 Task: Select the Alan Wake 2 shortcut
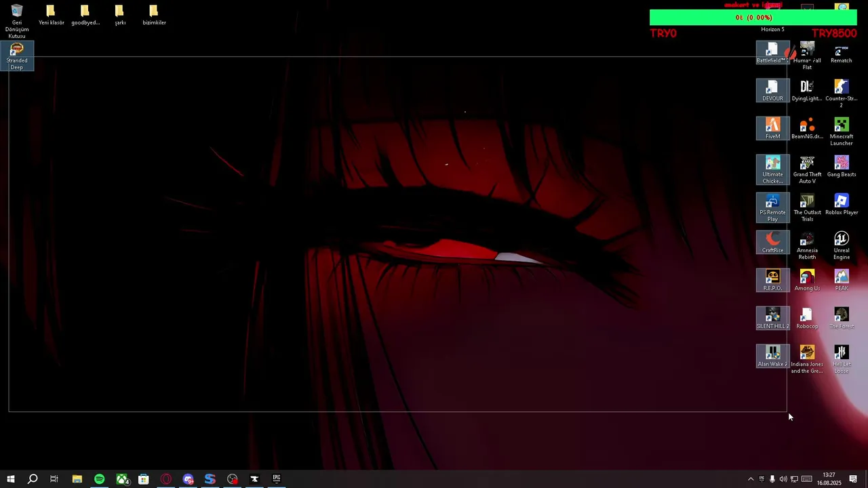click(x=772, y=356)
